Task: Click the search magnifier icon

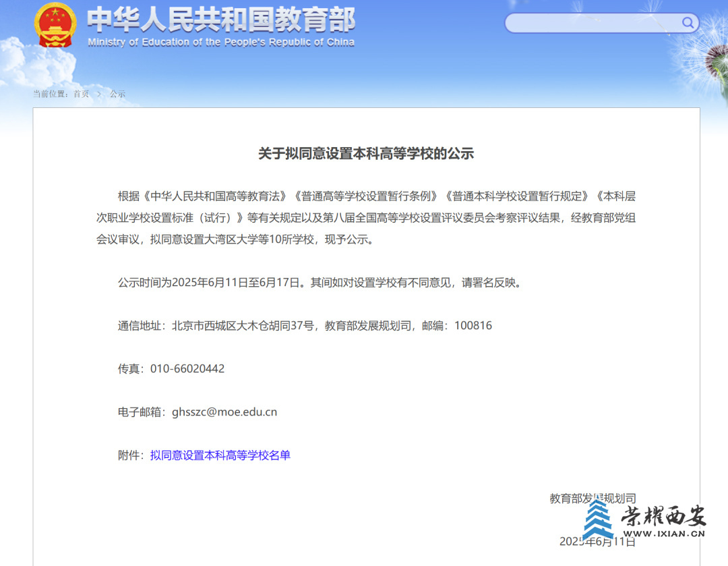Action: point(688,22)
